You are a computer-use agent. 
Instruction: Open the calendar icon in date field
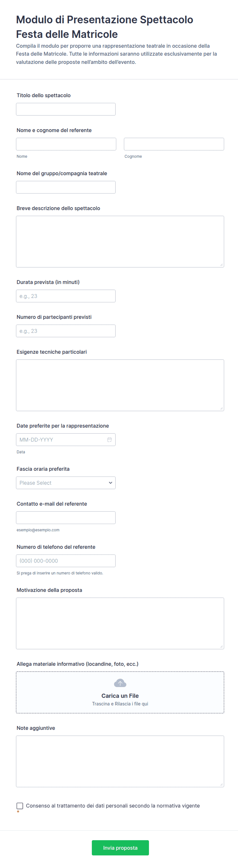[x=110, y=439]
